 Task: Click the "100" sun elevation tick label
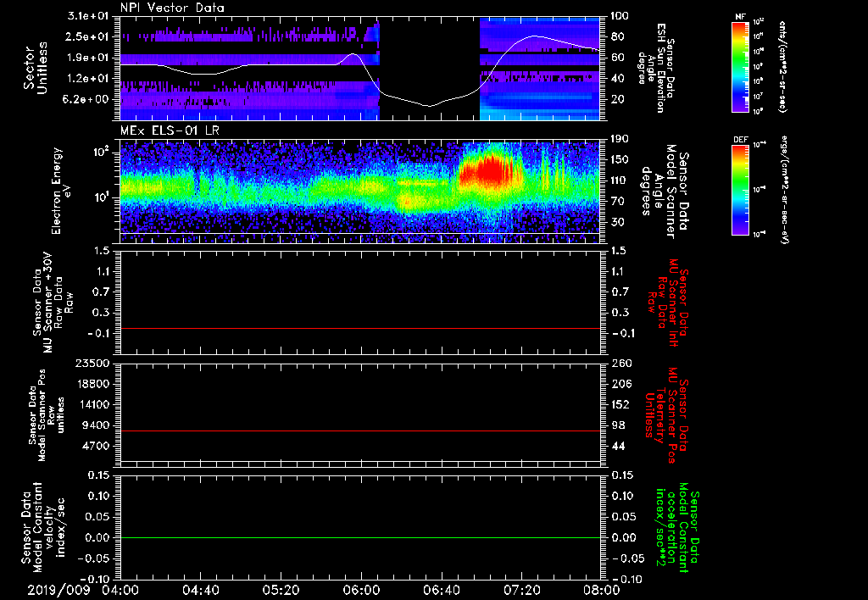(x=620, y=16)
